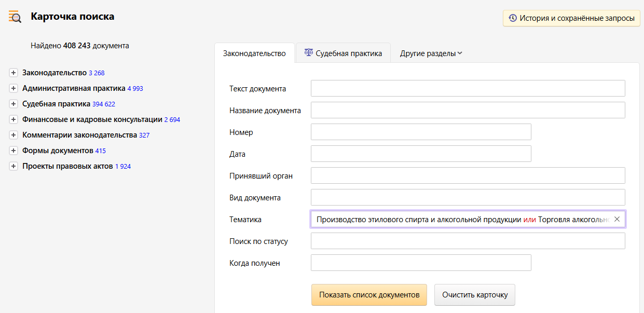Viewport: 644px width, 313px height.
Task: Open the Другие разделы dropdown
Action: click(x=431, y=53)
